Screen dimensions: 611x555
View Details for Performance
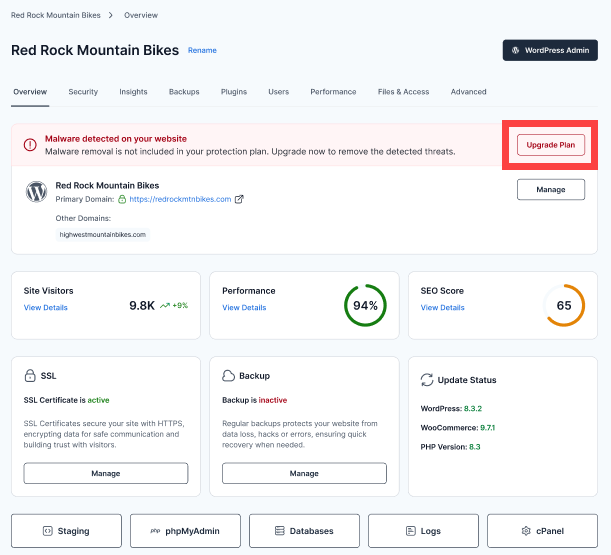(x=244, y=308)
